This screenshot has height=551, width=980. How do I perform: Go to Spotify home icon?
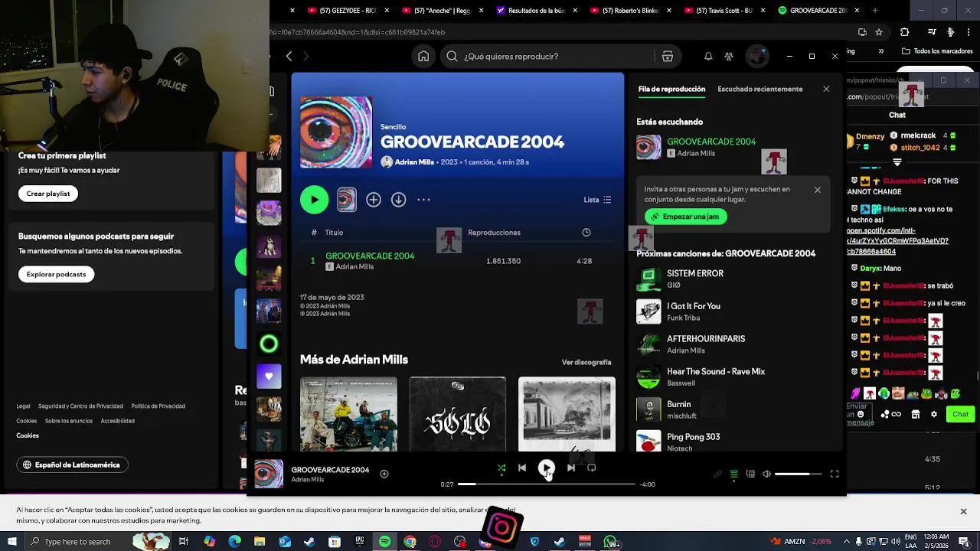tap(423, 56)
